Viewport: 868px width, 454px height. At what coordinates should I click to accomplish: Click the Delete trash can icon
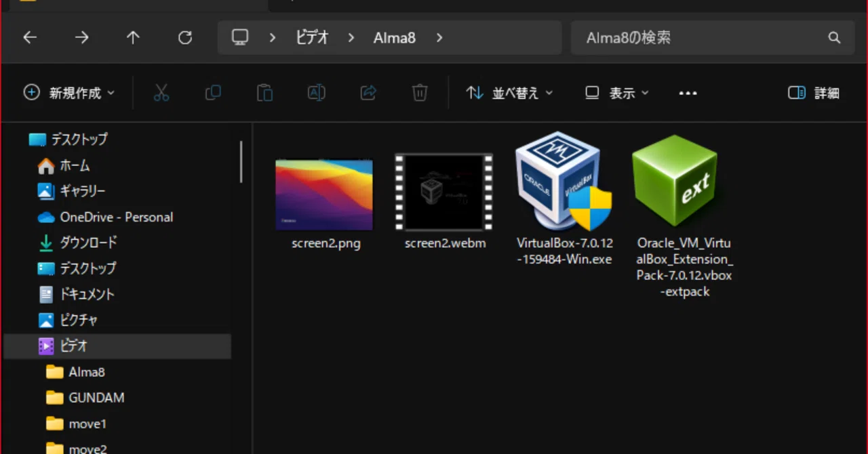(420, 93)
